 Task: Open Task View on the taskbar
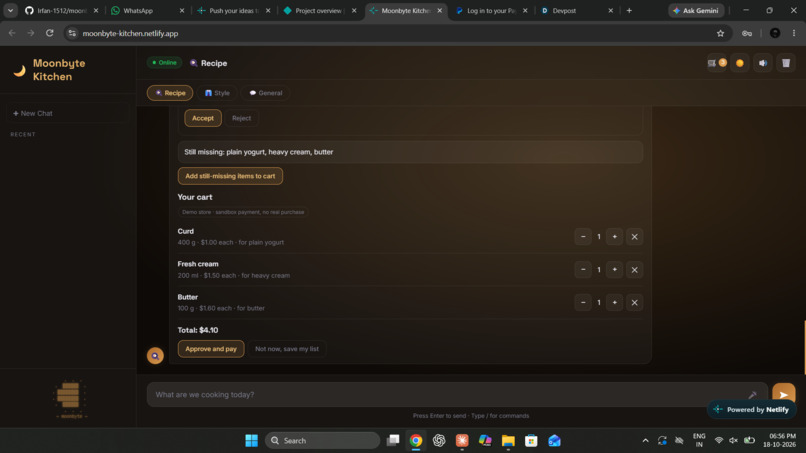point(393,441)
